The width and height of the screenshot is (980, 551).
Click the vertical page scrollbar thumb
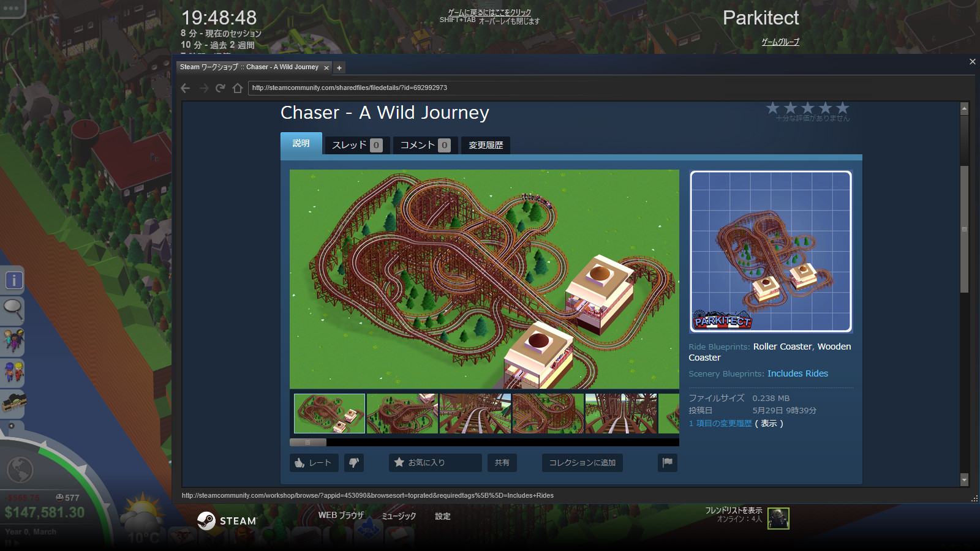point(964,229)
